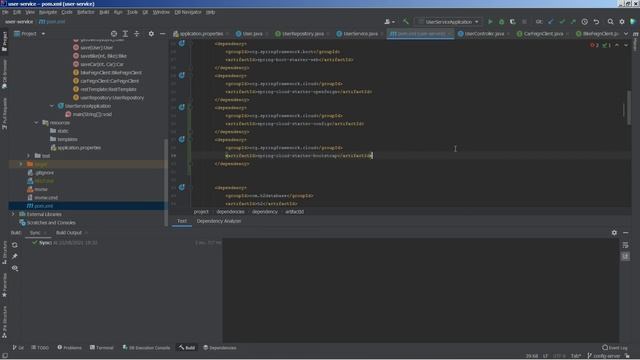640x360 pixels.
Task: Click gutter reload icon beside first dependency
Action: (182, 43)
